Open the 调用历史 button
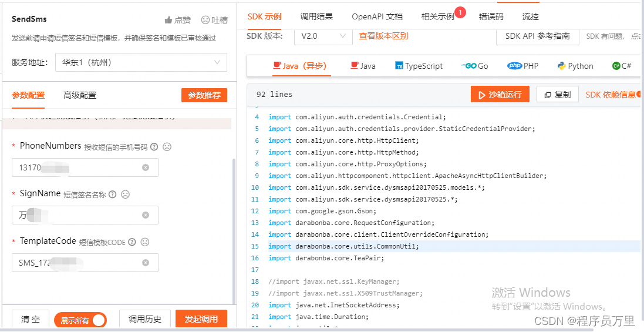 144,319
